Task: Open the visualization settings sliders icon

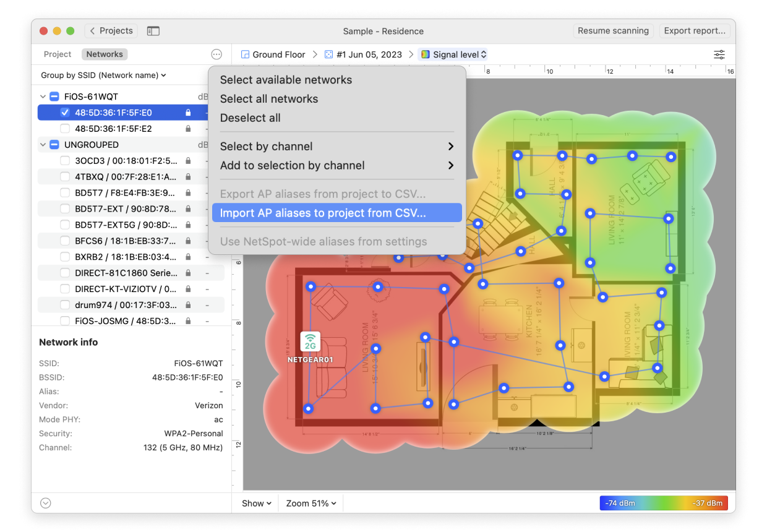Action: 719,54
